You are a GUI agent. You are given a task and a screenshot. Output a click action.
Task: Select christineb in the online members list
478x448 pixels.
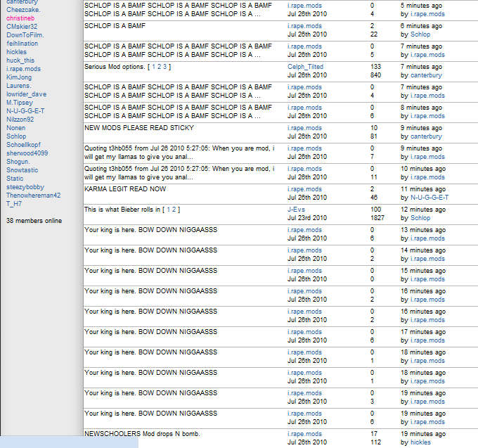tap(22, 18)
